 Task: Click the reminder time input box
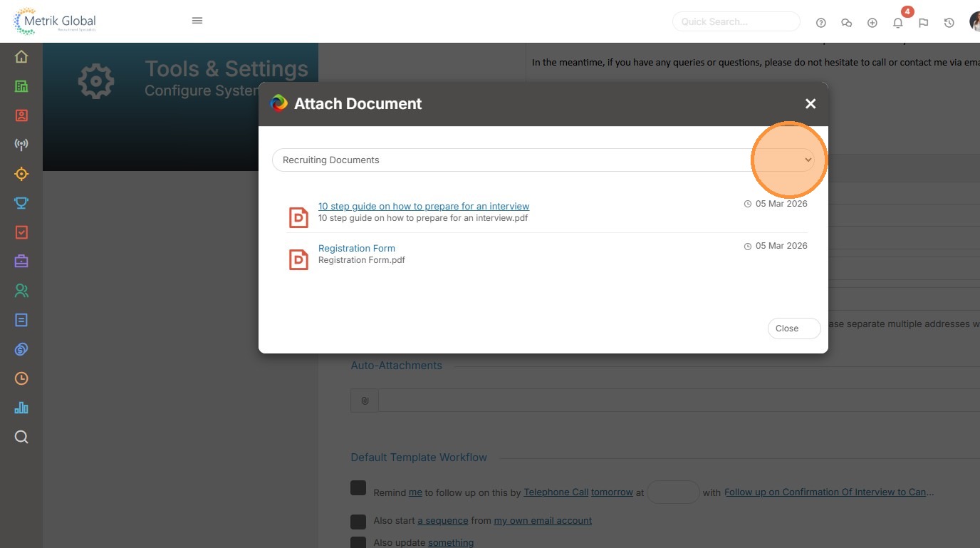[x=673, y=492]
